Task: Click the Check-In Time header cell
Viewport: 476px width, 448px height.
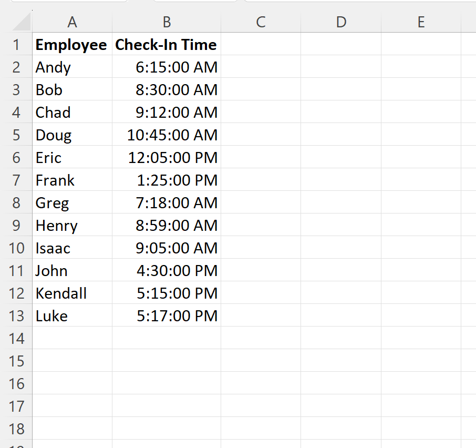Action: coord(166,45)
